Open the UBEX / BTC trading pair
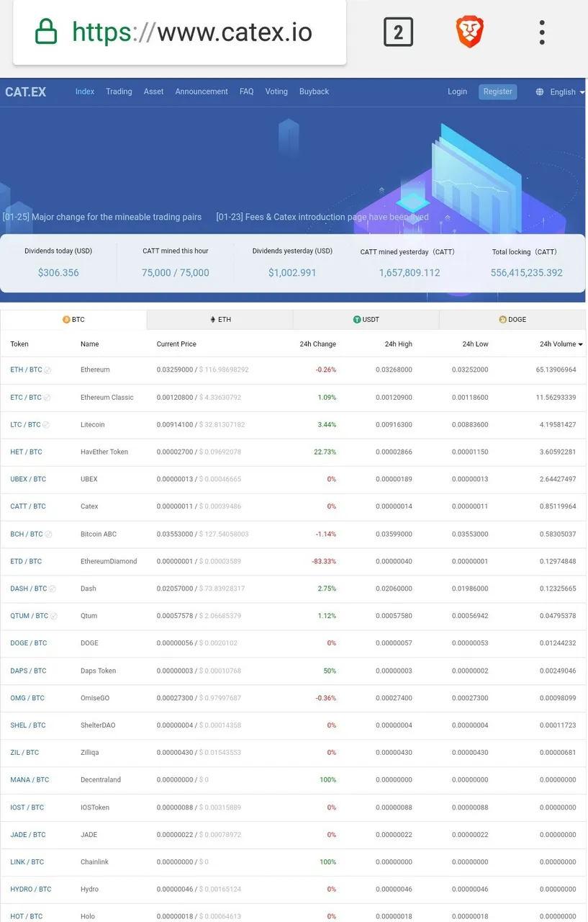Image resolution: width=588 pixels, height=922 pixels. coord(28,479)
